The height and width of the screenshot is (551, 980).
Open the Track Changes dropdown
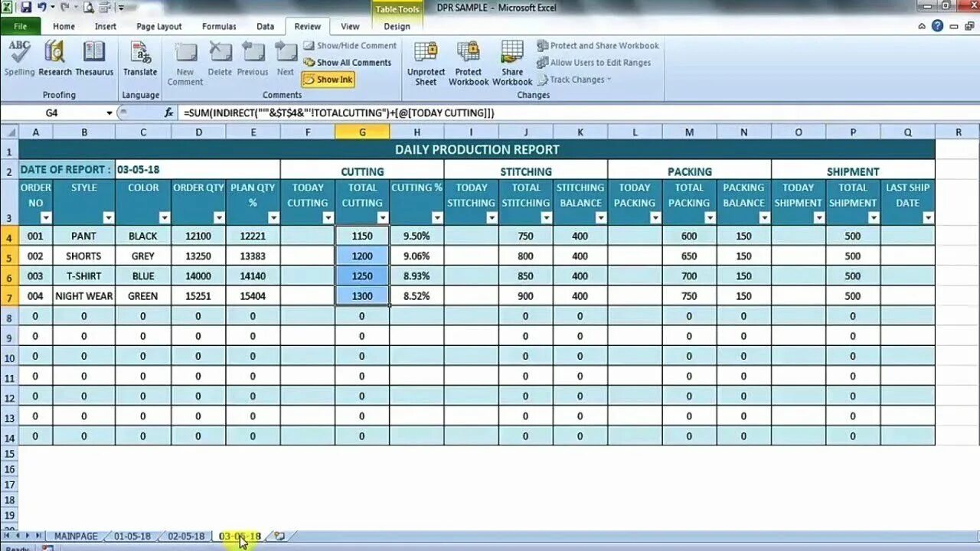point(574,79)
